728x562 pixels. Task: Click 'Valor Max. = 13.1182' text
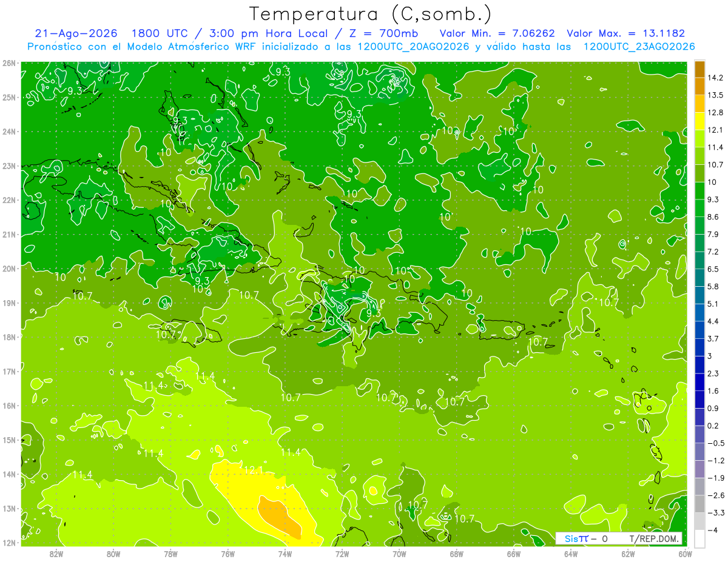click(625, 33)
